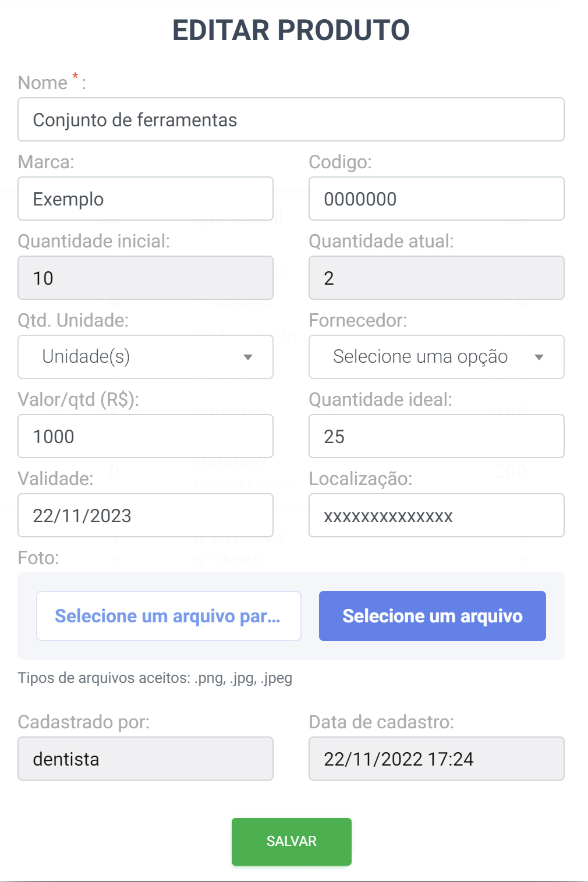Image resolution: width=588 pixels, height=882 pixels.
Task: Click the Quantidade inicial field
Action: tap(146, 278)
